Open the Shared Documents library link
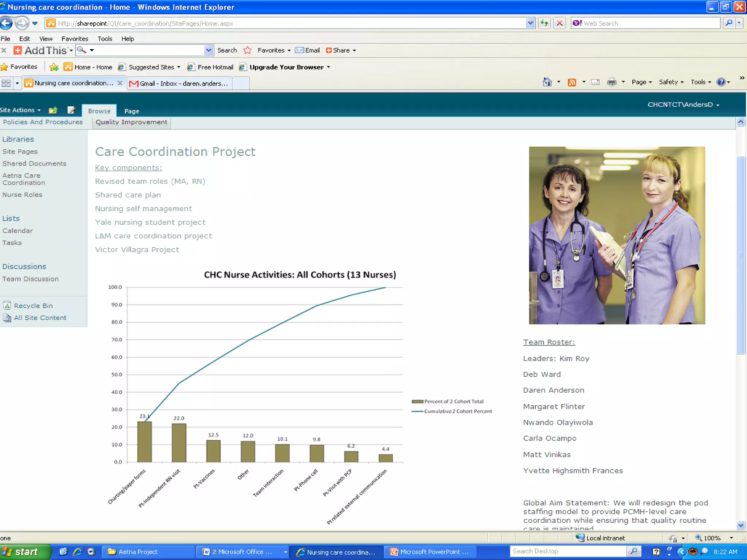The image size is (747, 560). click(x=34, y=164)
